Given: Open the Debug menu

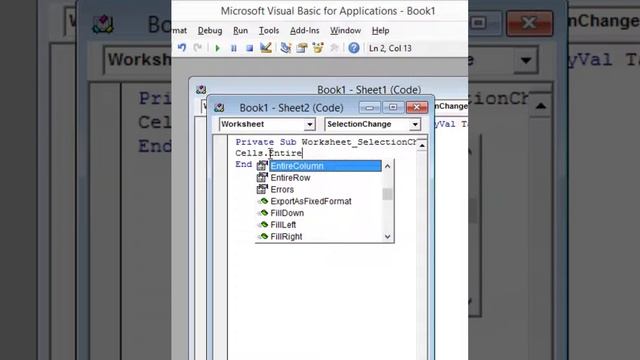Looking at the screenshot, I should 210,31.
